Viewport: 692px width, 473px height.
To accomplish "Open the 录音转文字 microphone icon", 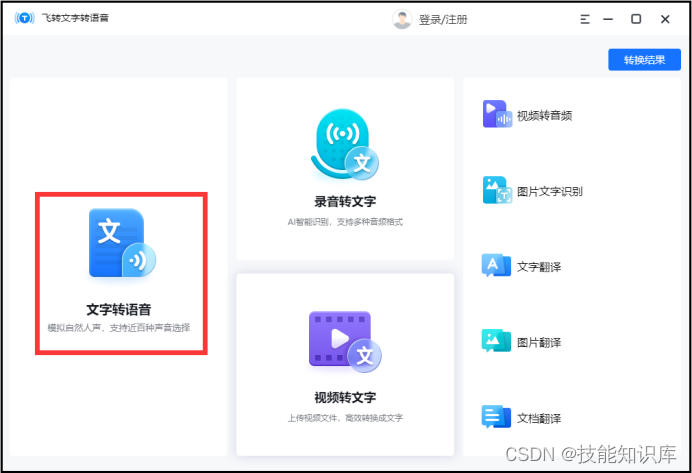I will click(345, 145).
